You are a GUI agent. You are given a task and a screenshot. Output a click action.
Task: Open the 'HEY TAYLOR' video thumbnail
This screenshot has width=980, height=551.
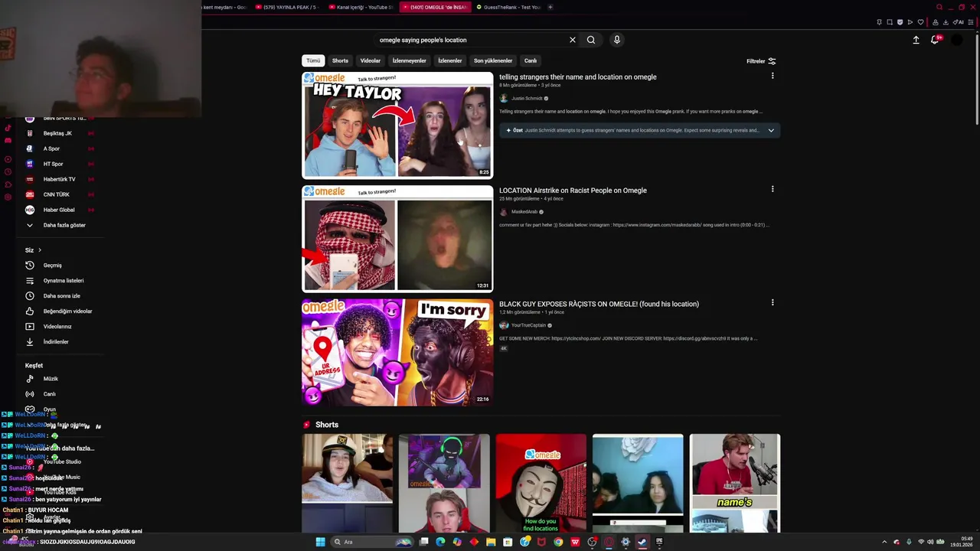397,126
